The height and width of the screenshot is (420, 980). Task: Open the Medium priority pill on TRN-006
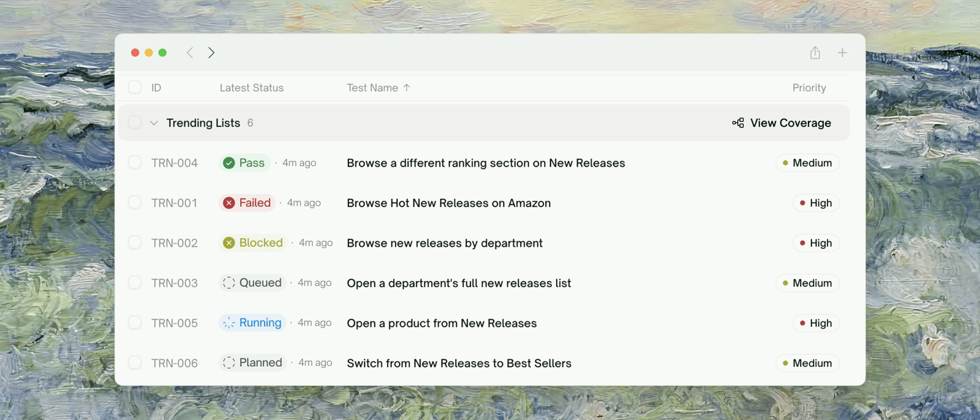(x=807, y=363)
